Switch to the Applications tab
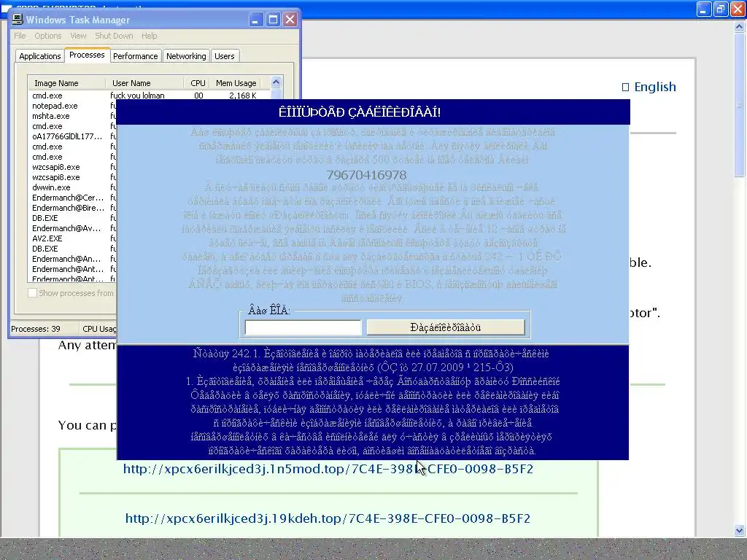747x560 pixels. [x=40, y=56]
